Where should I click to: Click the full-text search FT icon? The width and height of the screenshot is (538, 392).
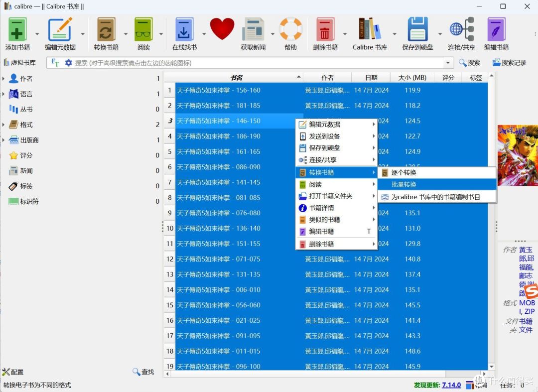point(55,63)
